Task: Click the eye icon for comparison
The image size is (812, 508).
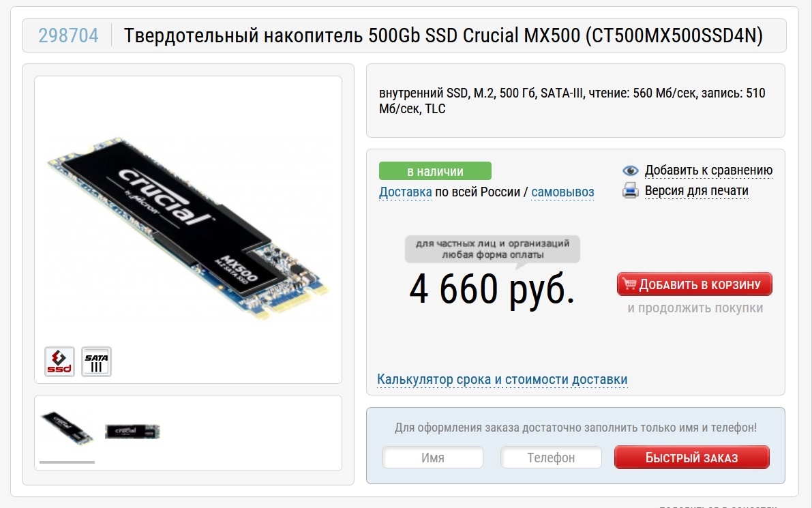Action: click(630, 170)
